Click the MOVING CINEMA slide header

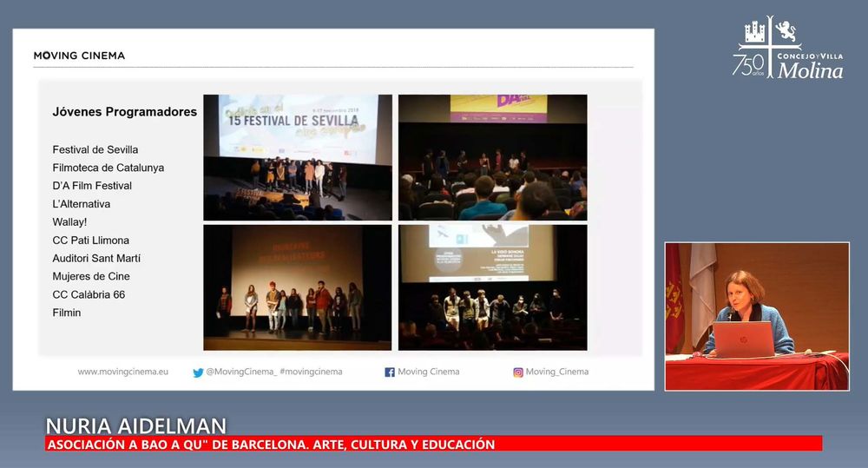[79, 56]
